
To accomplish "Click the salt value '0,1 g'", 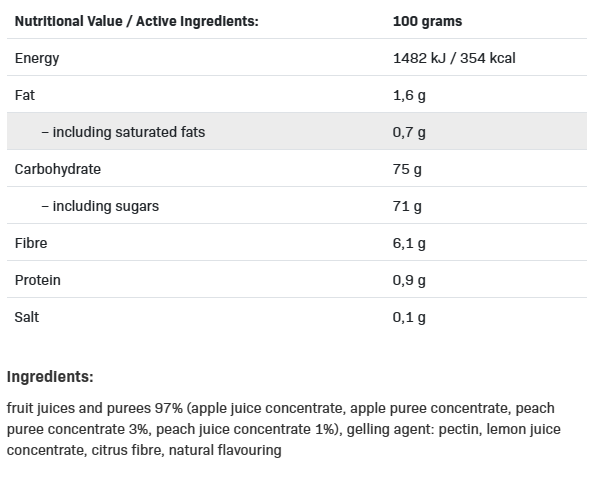I will [410, 317].
